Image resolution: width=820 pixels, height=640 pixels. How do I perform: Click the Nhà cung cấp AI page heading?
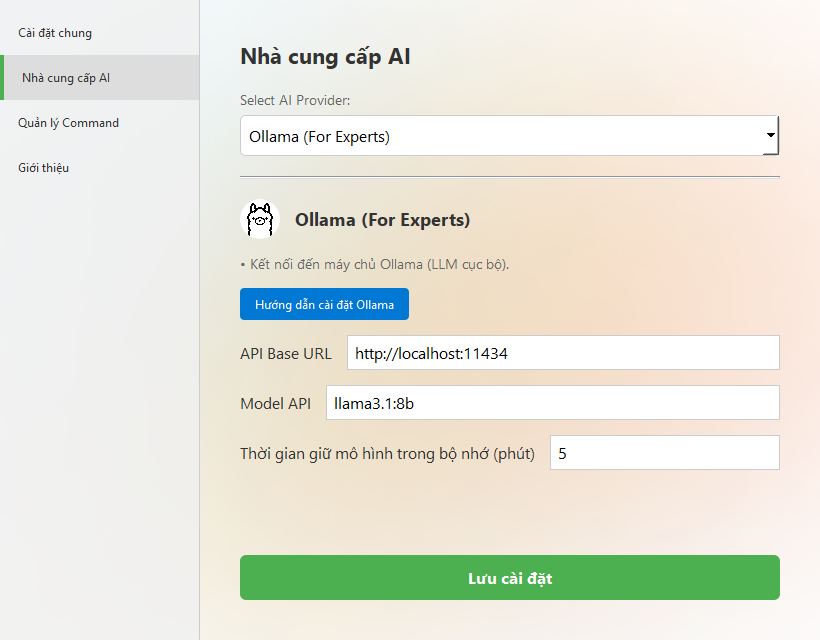[325, 56]
